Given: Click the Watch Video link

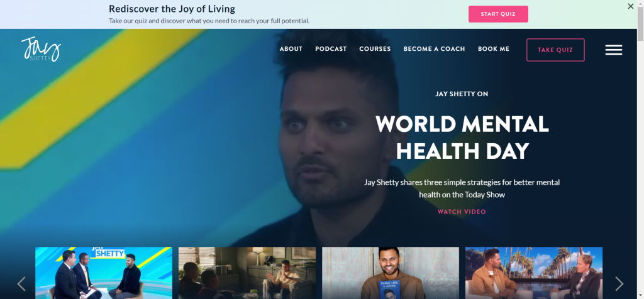Looking at the screenshot, I should coord(462,212).
